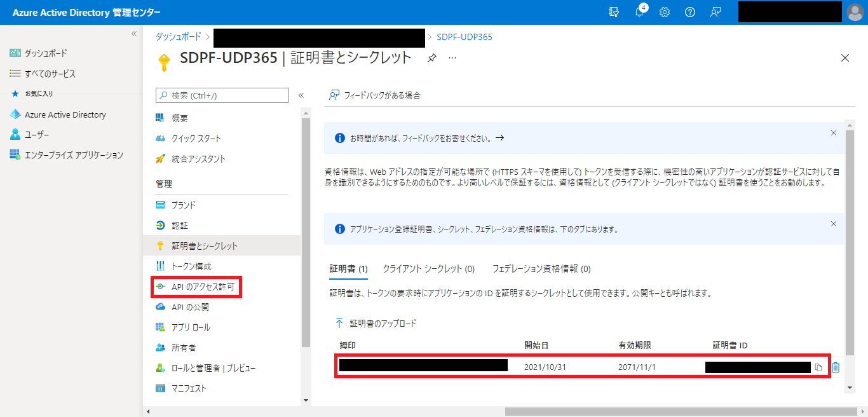Click the 検索 search input field
The height and width of the screenshot is (417, 868).
[222, 95]
